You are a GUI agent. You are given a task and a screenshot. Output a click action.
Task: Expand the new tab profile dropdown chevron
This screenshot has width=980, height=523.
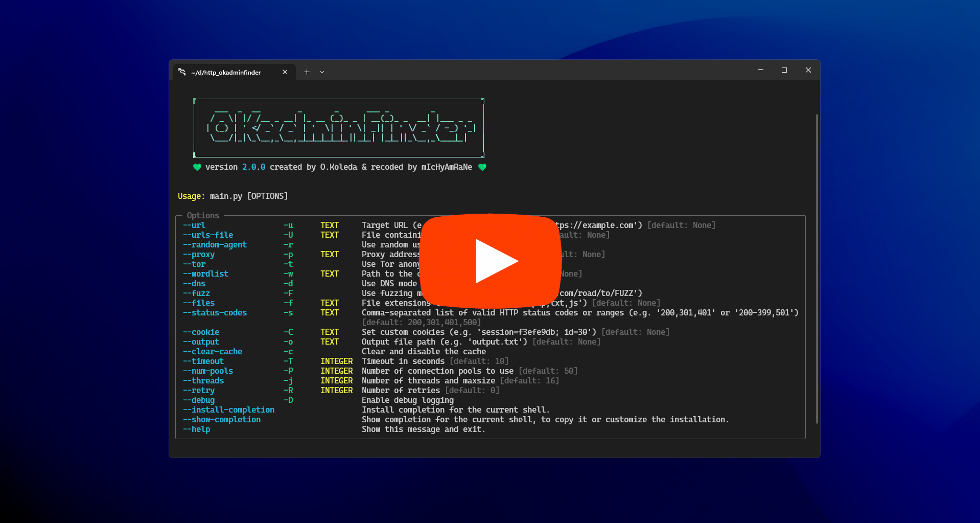322,72
